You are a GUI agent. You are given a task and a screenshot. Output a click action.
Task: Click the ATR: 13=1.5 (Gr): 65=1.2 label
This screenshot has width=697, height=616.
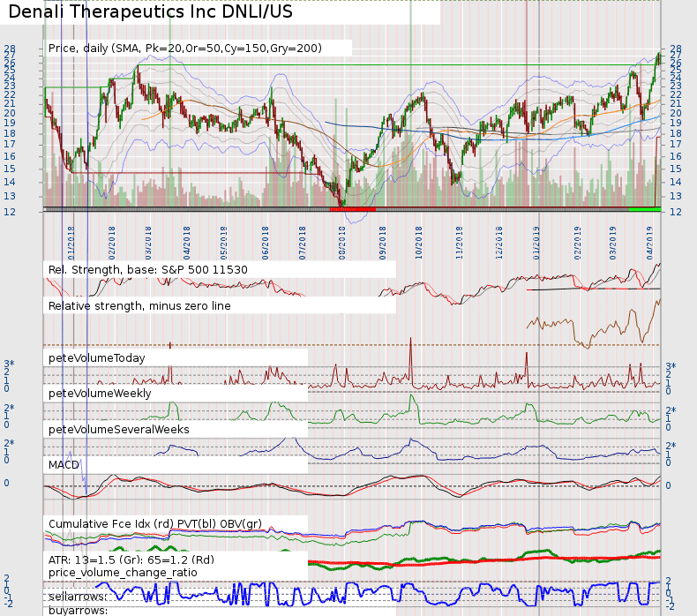[131, 560]
